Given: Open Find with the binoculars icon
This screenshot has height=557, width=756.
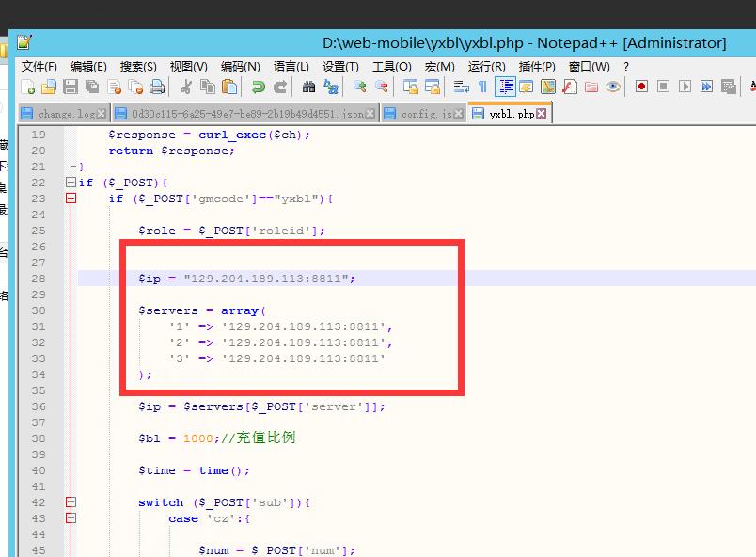Looking at the screenshot, I should click(x=308, y=87).
